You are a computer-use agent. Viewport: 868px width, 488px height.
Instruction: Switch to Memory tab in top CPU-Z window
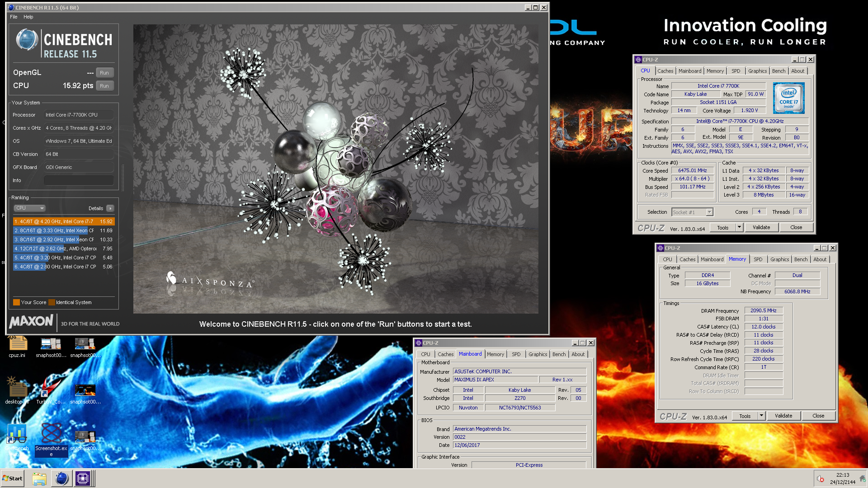tap(715, 71)
